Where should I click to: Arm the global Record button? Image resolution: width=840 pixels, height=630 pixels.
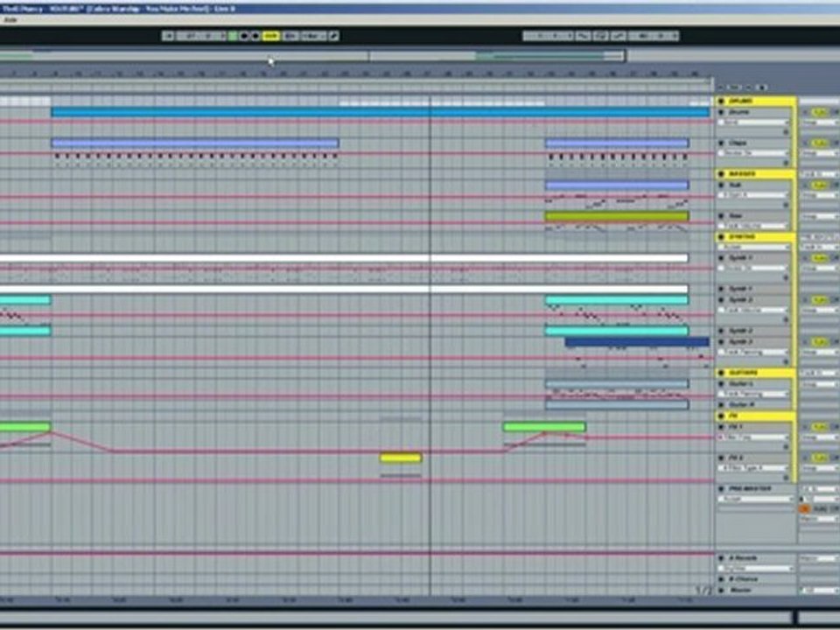click(255, 36)
